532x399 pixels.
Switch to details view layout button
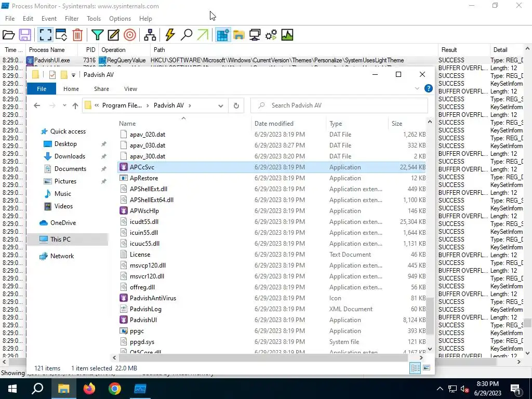click(415, 368)
